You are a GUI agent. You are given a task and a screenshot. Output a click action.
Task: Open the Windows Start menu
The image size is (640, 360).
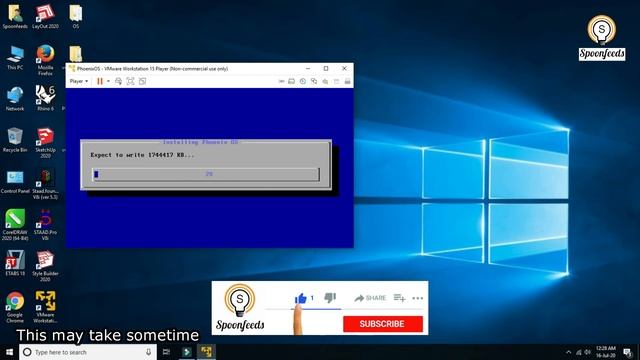tap(9, 352)
